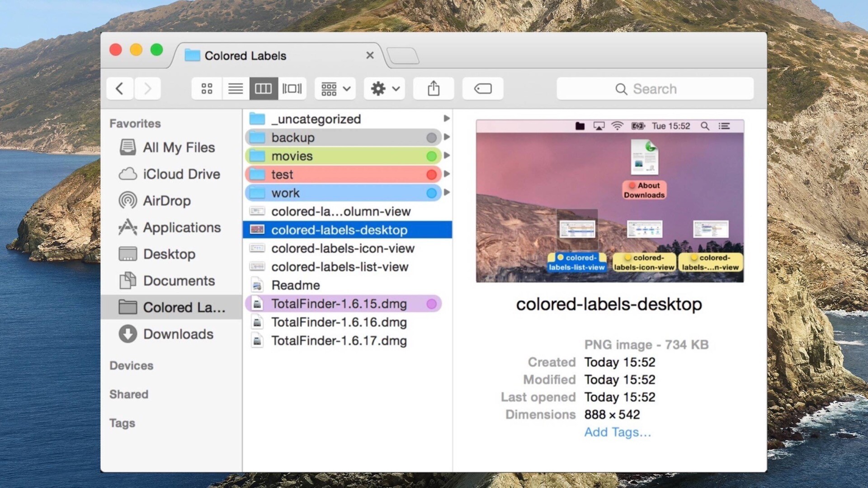868x488 pixels.
Task: Open the item arrangement dropdown
Action: 335,89
